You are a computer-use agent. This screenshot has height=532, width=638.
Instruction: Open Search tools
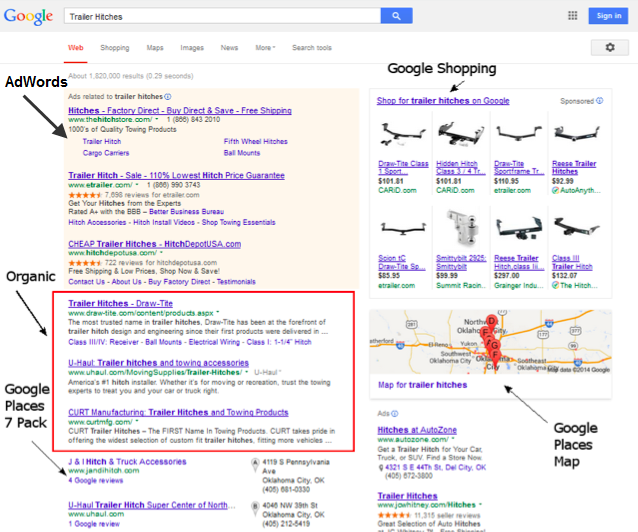[312, 48]
